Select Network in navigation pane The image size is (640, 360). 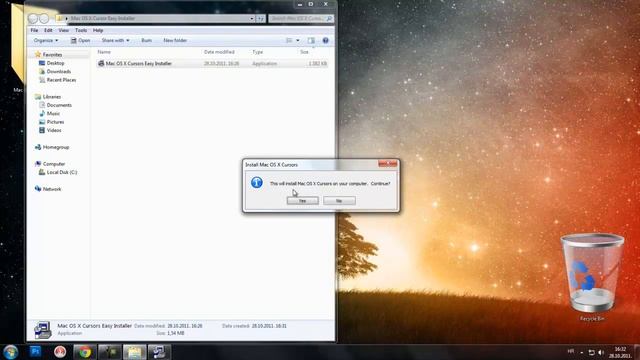click(x=51, y=189)
